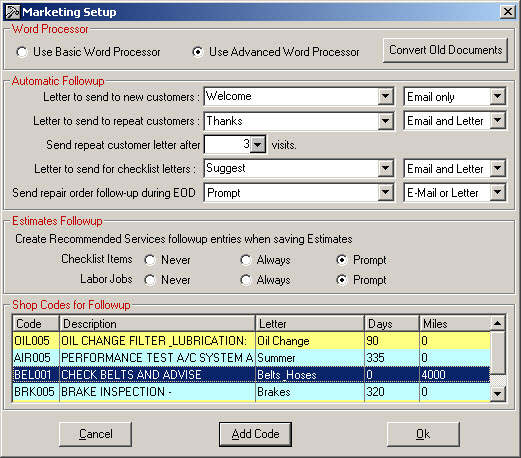Click Convert Old Documents button
This screenshot has height=458, width=521.
coord(445,50)
